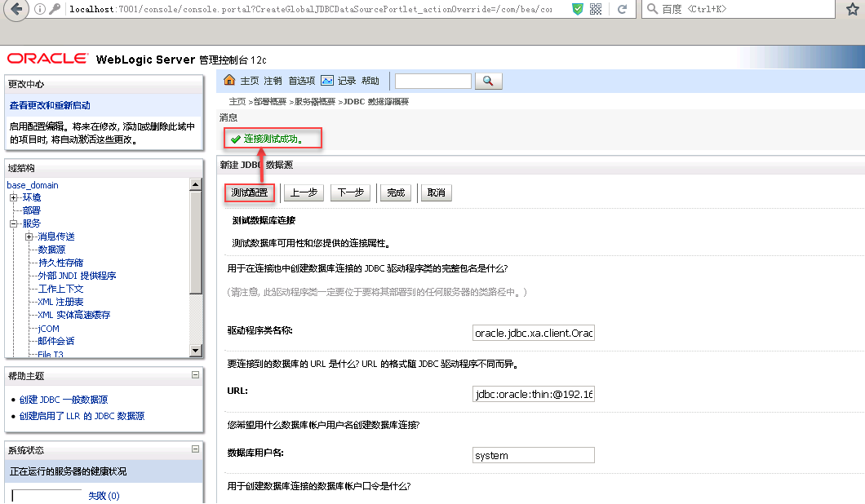Follow the 主页 breadcrumb link

237,101
